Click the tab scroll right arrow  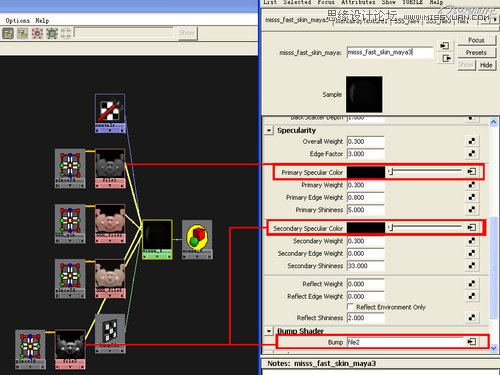pos(495,20)
